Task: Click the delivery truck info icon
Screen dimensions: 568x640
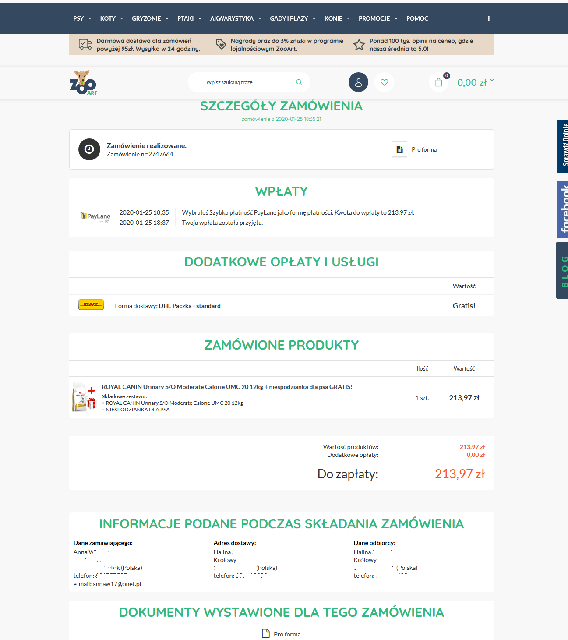Action: point(85,44)
